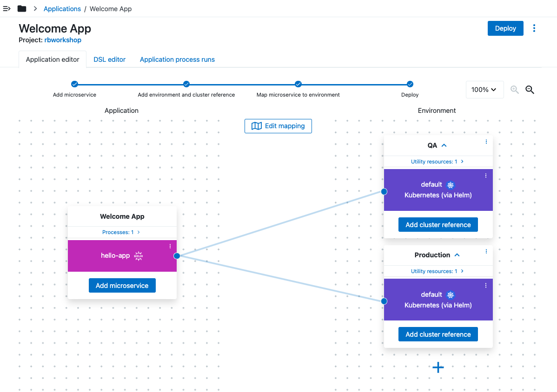557x392 pixels.
Task: Click the Add microservice button
Action: click(x=122, y=286)
